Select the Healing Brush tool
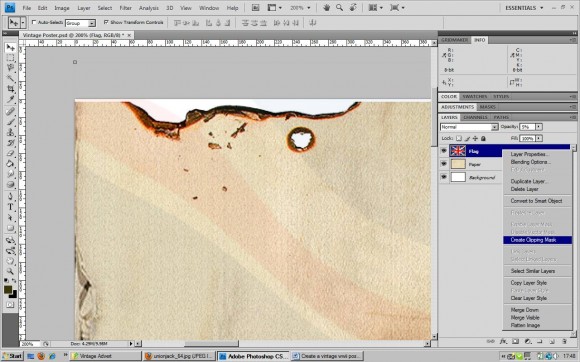 [x=10, y=112]
